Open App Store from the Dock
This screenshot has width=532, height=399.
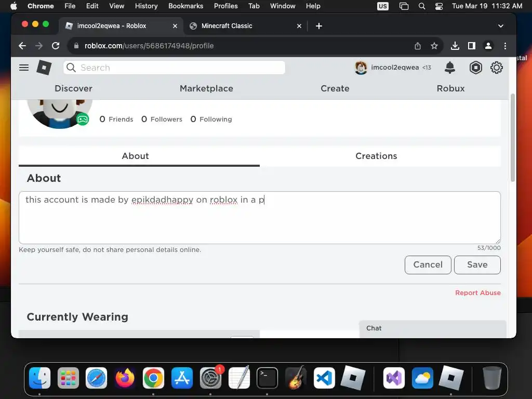[182, 378]
